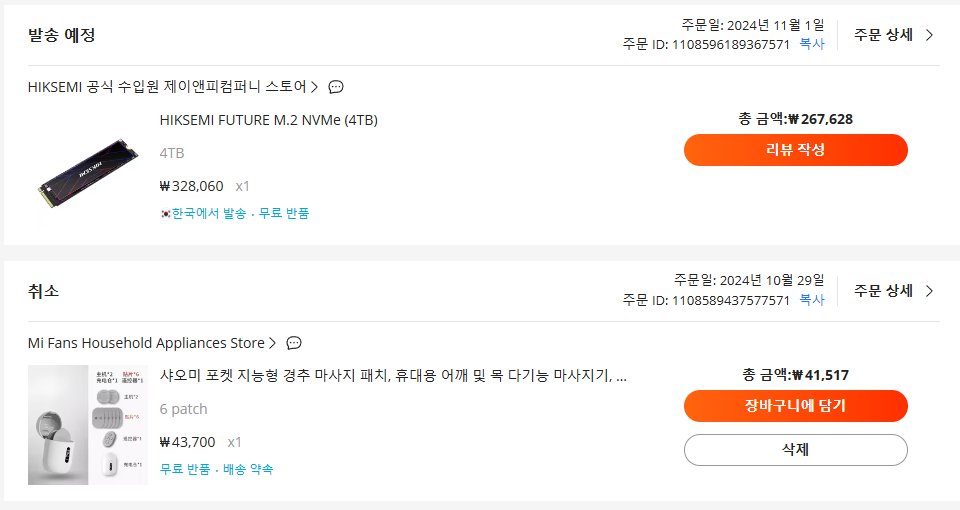Copy order ID 1108596189367571 via 복사
This screenshot has height=510, width=960.
pyautogui.click(x=812, y=44)
